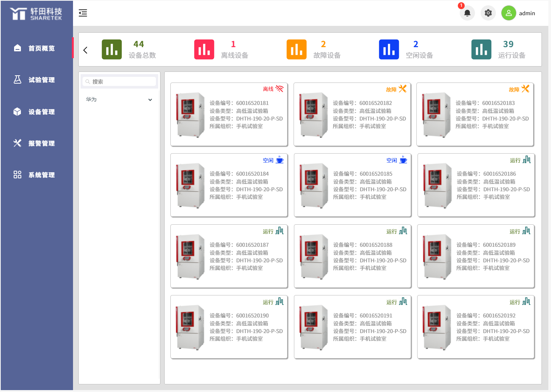Image resolution: width=551 pixels, height=392 pixels.
Task: Click the teal running devices chart icon
Action: pyautogui.click(x=481, y=49)
